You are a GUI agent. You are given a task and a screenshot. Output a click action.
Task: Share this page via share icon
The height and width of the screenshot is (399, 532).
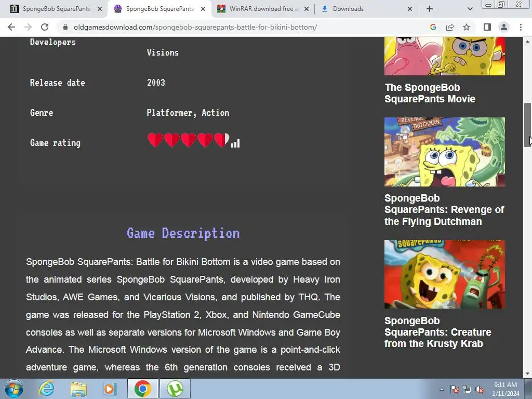pyautogui.click(x=450, y=27)
